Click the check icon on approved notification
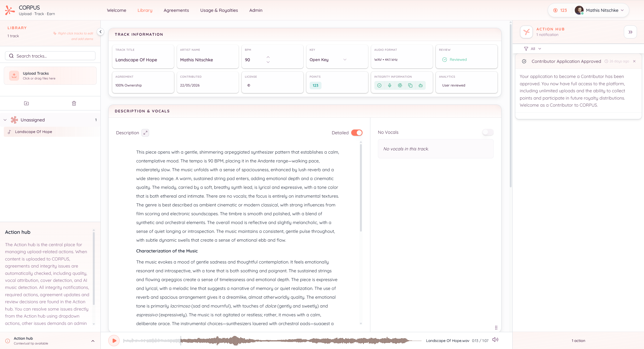The width and height of the screenshot is (644, 349). (524, 61)
